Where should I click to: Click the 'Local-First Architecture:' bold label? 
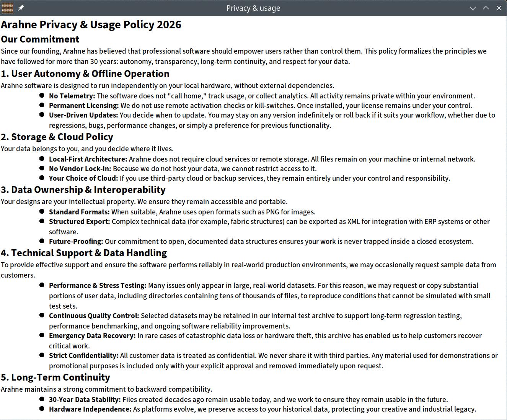(x=88, y=159)
